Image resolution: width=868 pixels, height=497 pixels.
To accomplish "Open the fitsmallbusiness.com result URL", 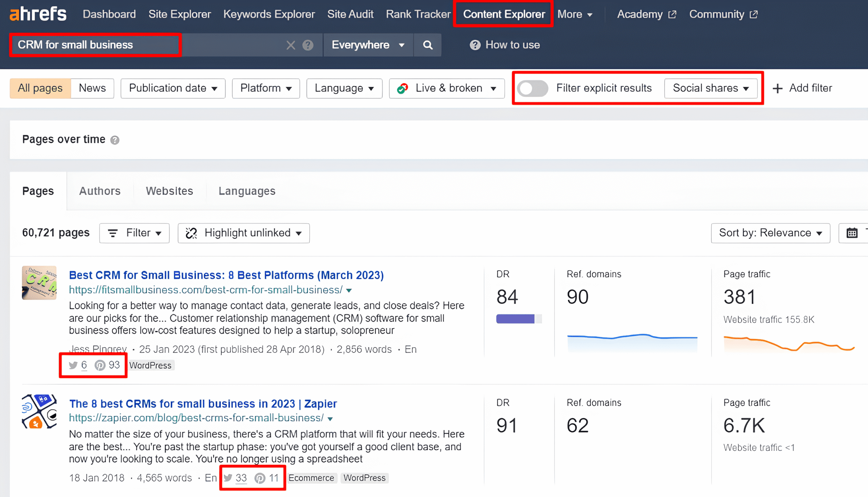I will click(206, 290).
